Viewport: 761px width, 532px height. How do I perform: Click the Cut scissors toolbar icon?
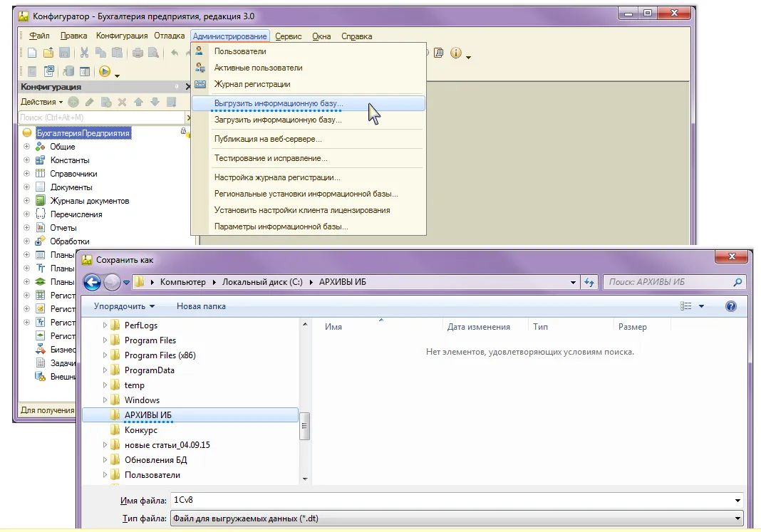pyautogui.click(x=85, y=53)
